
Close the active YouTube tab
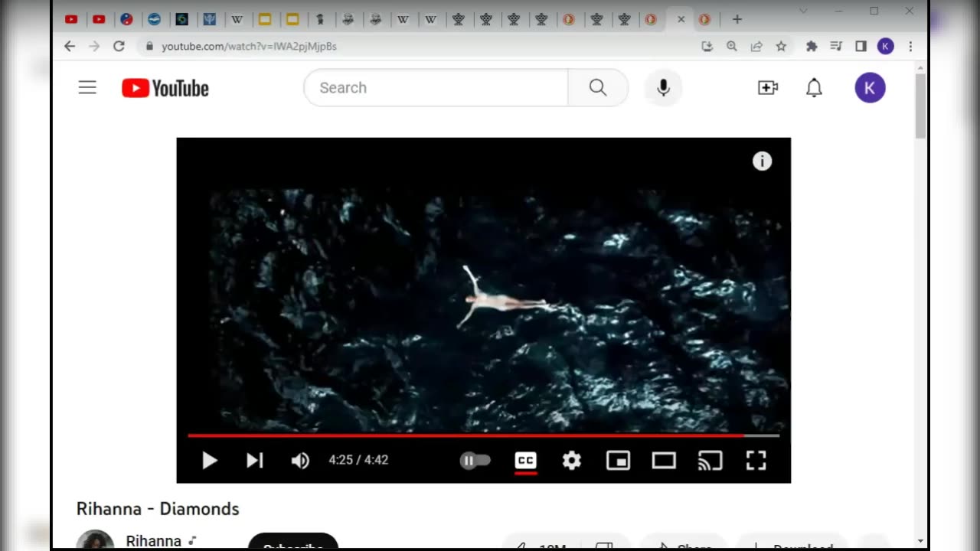click(x=681, y=19)
